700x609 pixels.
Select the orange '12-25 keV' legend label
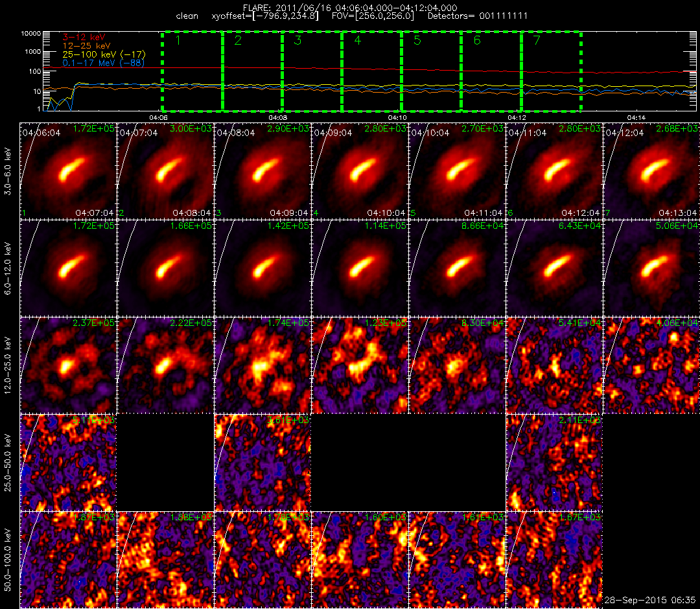pyautogui.click(x=86, y=46)
